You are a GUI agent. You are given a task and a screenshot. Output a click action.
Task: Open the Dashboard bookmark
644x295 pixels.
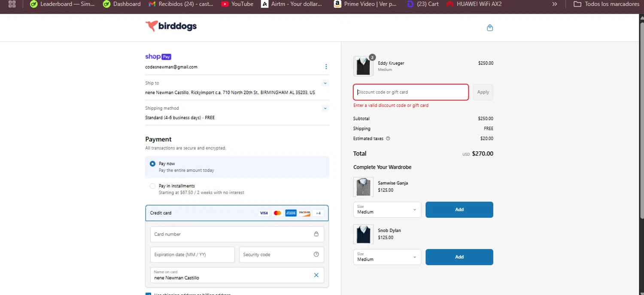122,4
